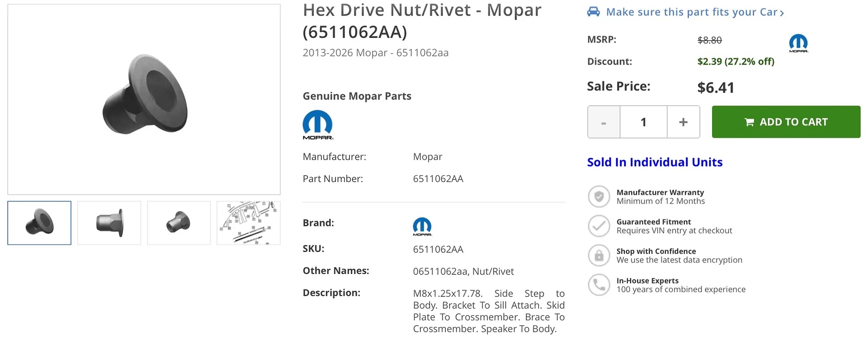
Task: Click the 'Genuine Mopar Parts' heading
Action: [357, 96]
